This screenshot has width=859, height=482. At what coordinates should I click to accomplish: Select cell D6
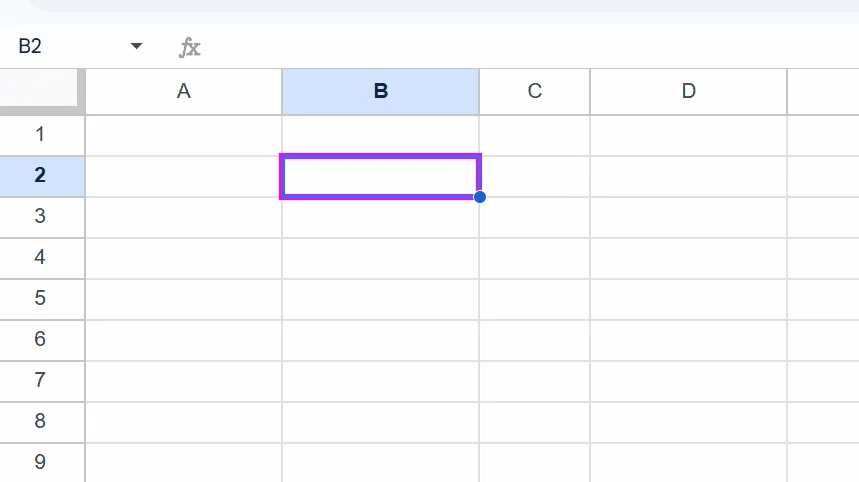coord(689,340)
